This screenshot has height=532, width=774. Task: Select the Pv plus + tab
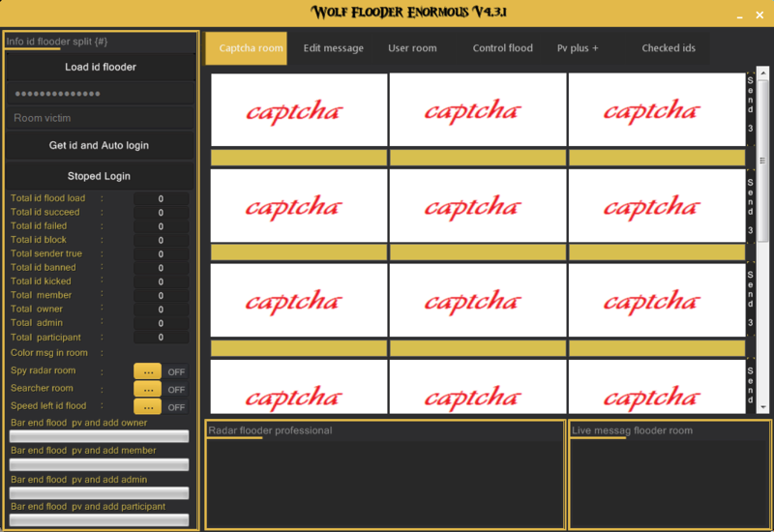pos(578,48)
